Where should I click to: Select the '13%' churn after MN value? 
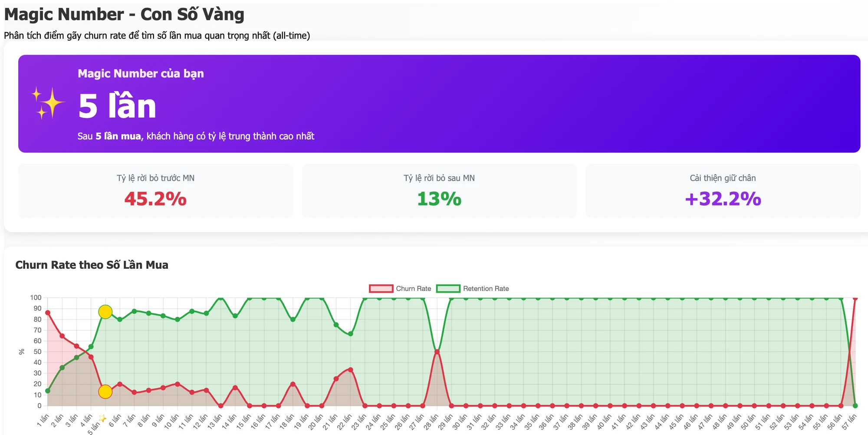click(439, 199)
